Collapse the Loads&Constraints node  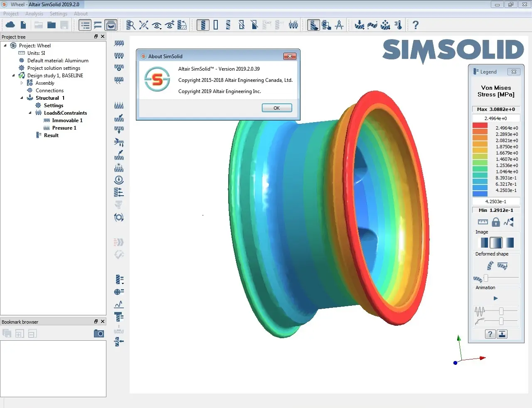(x=30, y=113)
